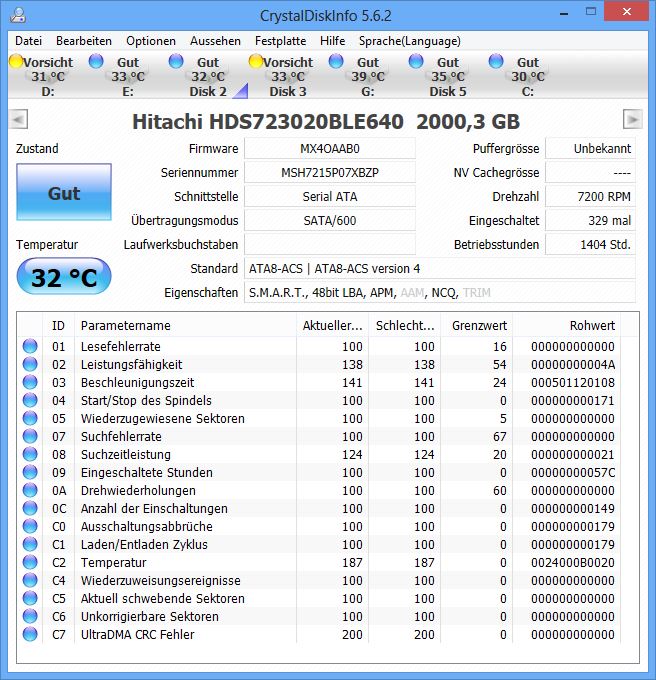Viewport: 656px width, 680px height.
Task: Click status orb for Lesefehlerrate row
Action: 30,347
